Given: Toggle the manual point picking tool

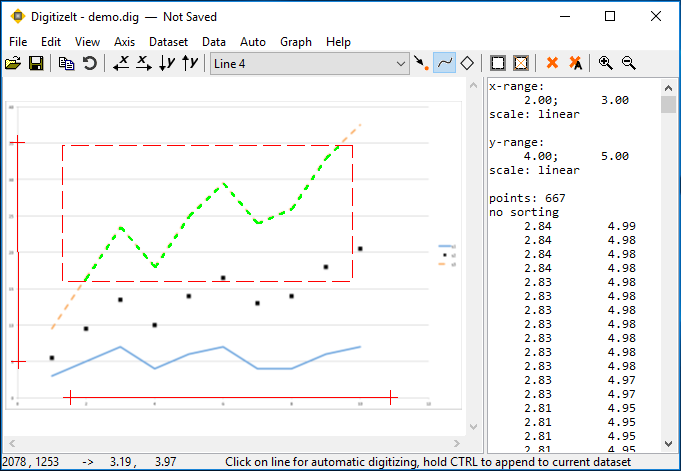Looking at the screenshot, I should [422, 63].
